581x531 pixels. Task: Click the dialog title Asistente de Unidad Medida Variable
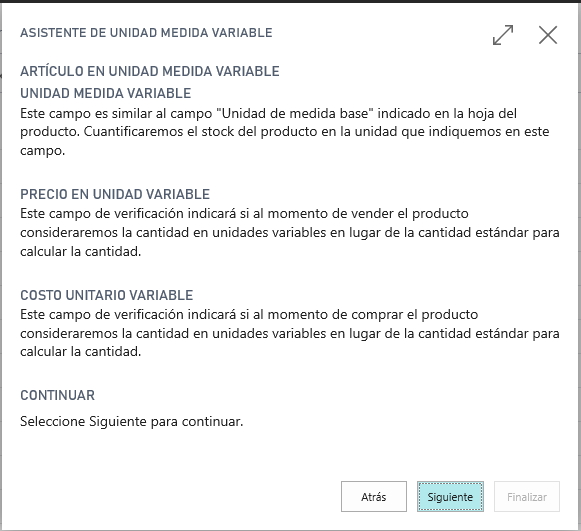tap(146, 33)
